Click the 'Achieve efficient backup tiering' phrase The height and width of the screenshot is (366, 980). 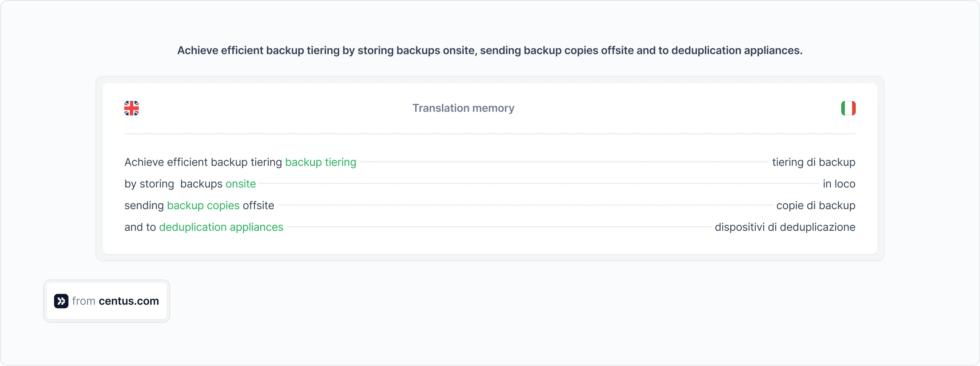coord(203,162)
